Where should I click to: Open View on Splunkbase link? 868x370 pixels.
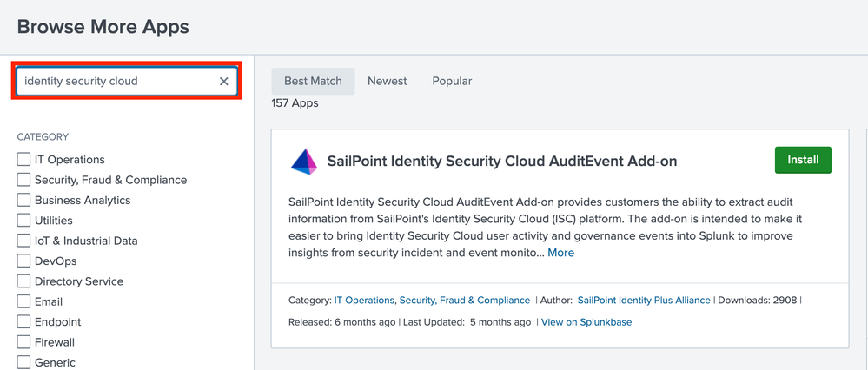[586, 322]
